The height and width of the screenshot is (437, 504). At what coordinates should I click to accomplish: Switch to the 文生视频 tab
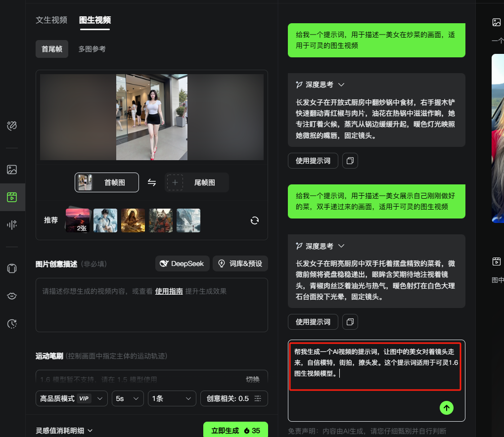(51, 20)
